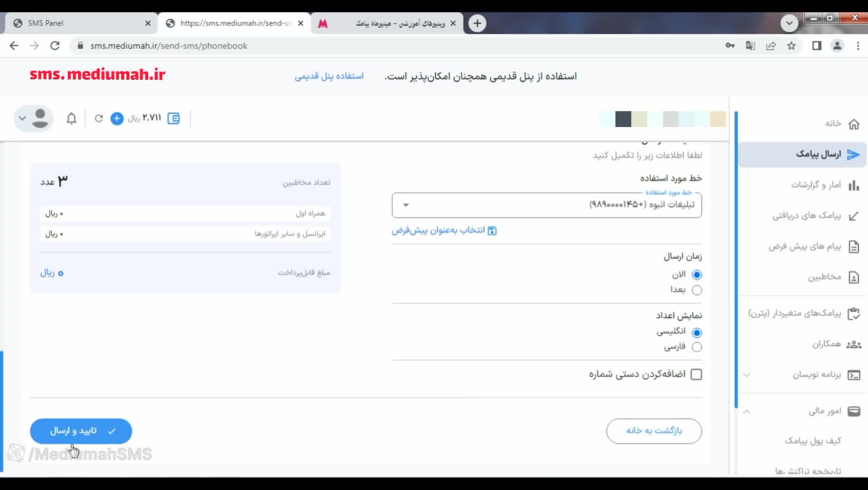Viewport: 868px width, 490px height.
Task: Click the 'استفاده پنل قدیمی' link
Action: (329, 76)
